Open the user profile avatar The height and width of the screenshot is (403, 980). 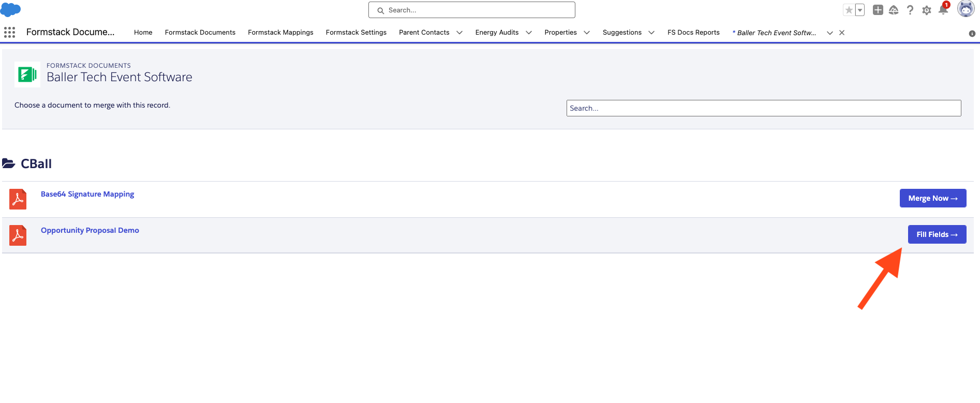click(x=966, y=9)
